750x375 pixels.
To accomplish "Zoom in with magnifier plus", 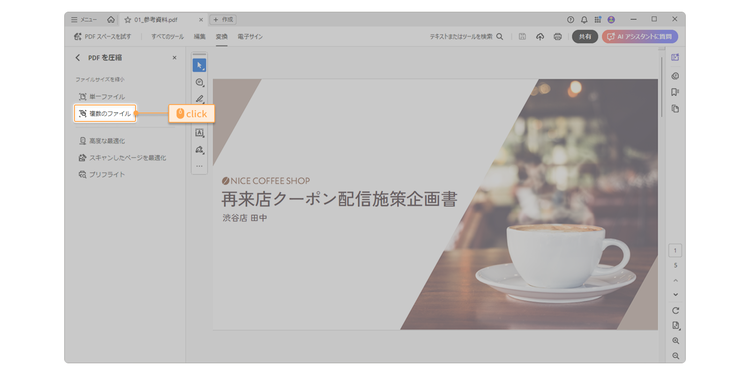I will tap(675, 341).
